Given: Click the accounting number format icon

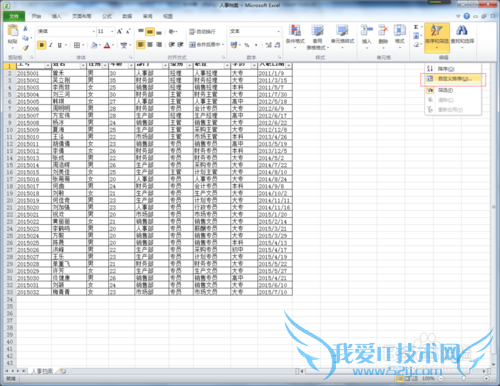Looking at the screenshot, I should [x=234, y=45].
